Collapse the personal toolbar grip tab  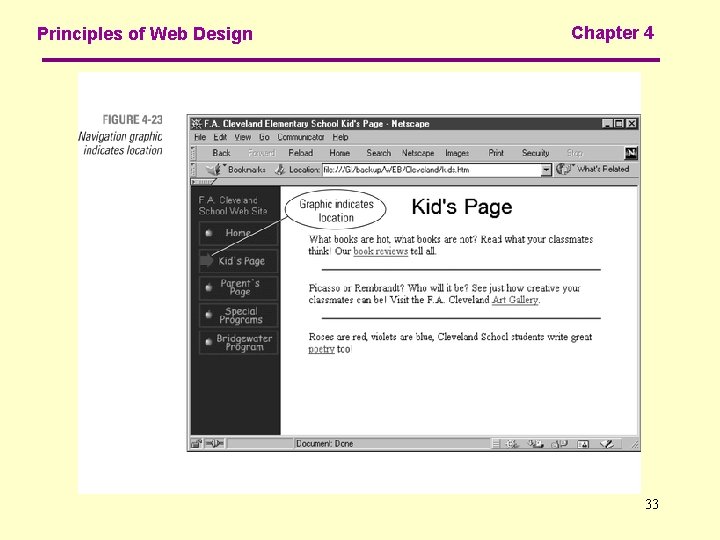[202, 182]
